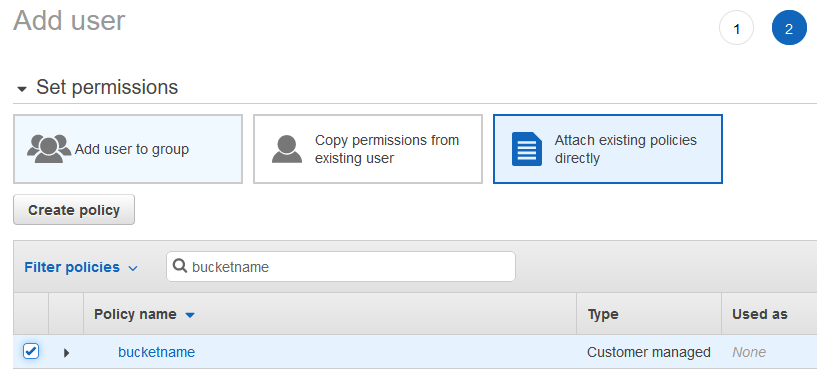Click the Type column header
817x381 pixels.
click(603, 314)
